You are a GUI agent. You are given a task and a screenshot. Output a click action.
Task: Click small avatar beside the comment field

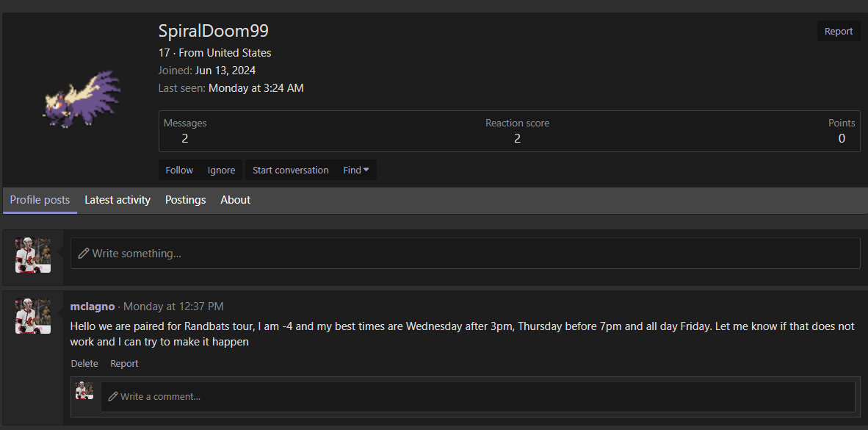click(x=84, y=390)
